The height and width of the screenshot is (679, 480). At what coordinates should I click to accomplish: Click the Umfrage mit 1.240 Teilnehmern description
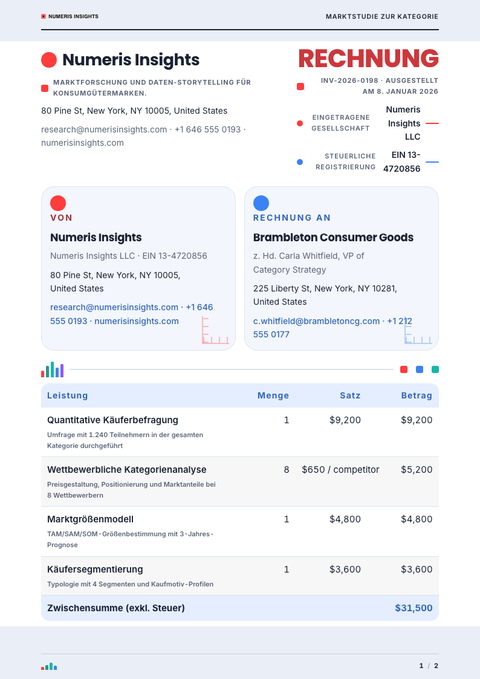[125, 440]
